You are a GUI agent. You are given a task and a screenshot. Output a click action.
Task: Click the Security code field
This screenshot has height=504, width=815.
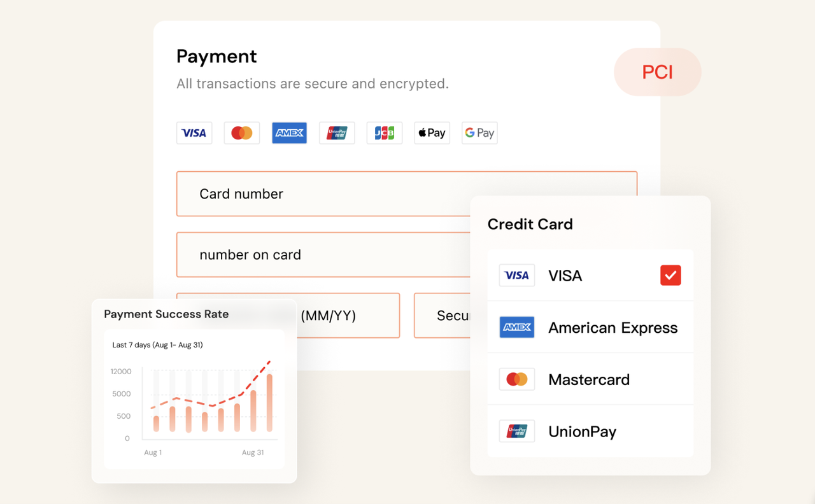[442, 316]
